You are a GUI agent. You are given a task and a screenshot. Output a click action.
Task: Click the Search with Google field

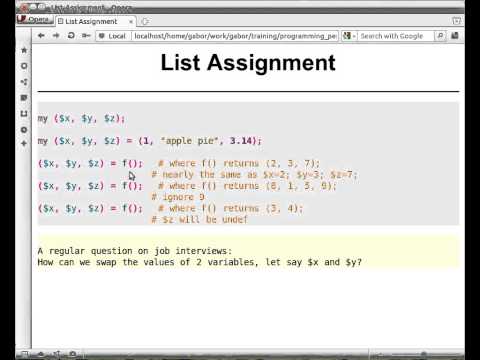tap(396, 36)
